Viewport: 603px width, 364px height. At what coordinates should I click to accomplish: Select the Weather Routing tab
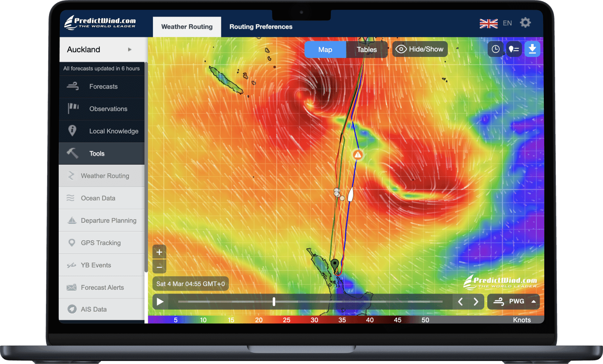tap(187, 26)
